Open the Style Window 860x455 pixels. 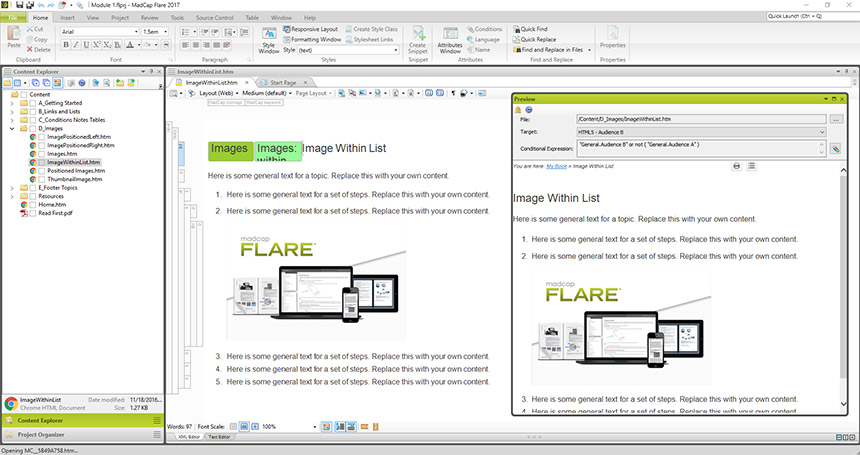269,40
